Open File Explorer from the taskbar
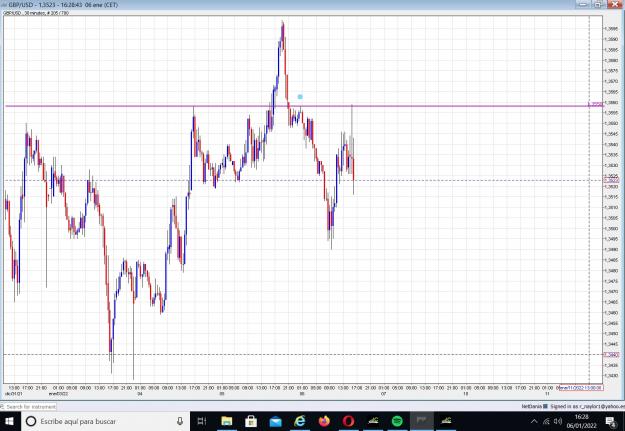 (x=227, y=421)
